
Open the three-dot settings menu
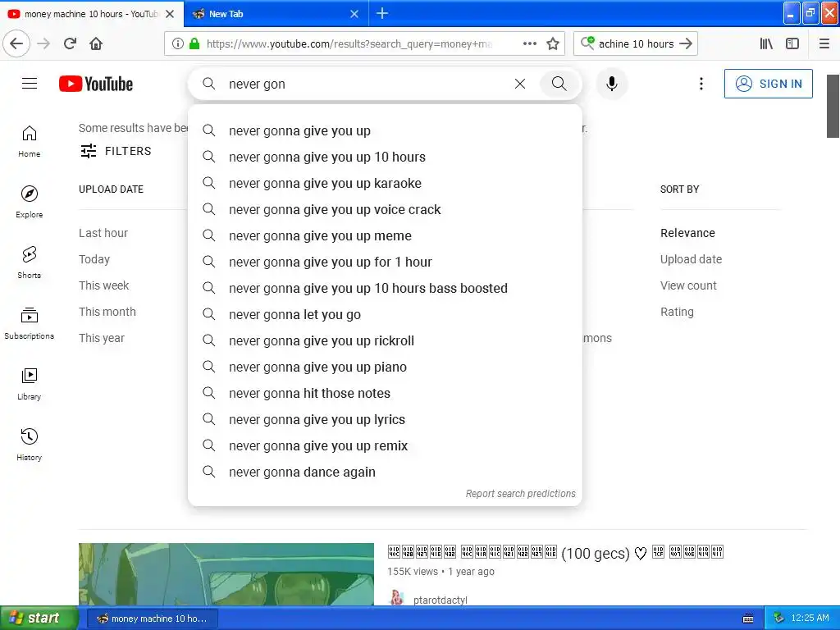pyautogui.click(x=701, y=84)
